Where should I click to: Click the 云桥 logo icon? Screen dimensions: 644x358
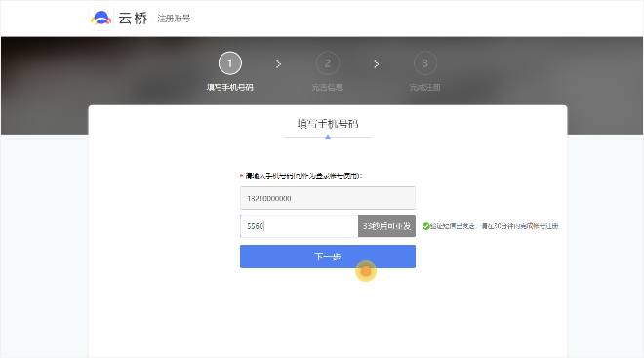click(x=101, y=19)
